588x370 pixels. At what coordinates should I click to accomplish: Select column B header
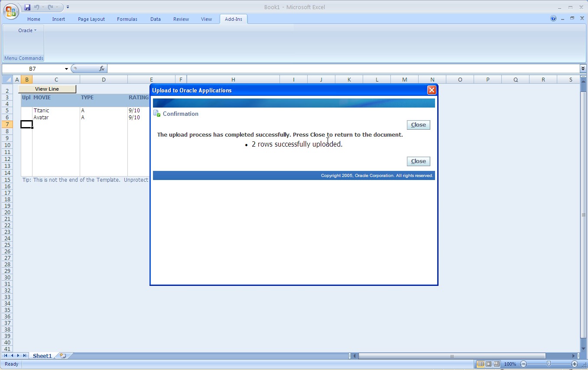tap(26, 79)
